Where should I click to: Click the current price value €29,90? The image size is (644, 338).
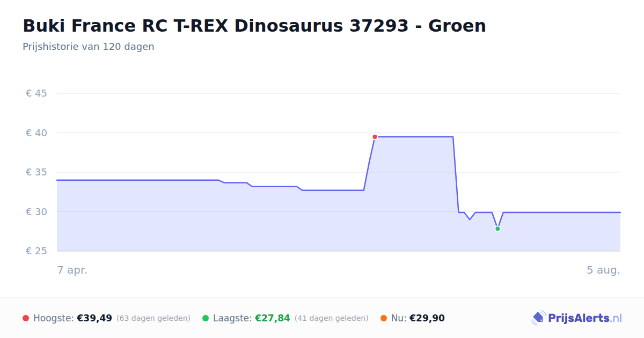point(427,318)
